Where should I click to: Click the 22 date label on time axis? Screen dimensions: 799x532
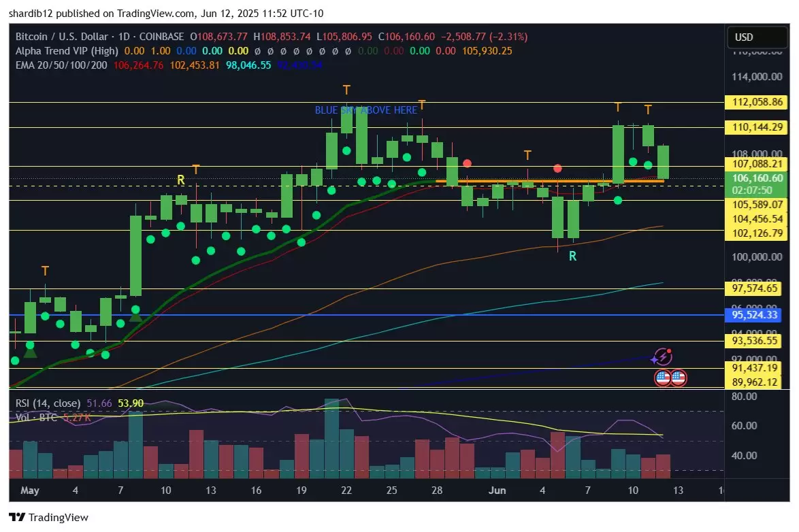(346, 491)
